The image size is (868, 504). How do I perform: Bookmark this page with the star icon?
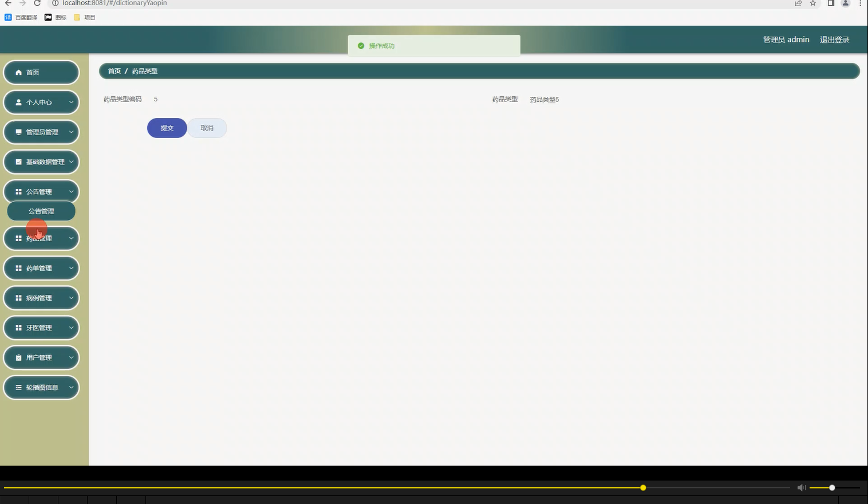coord(812,3)
